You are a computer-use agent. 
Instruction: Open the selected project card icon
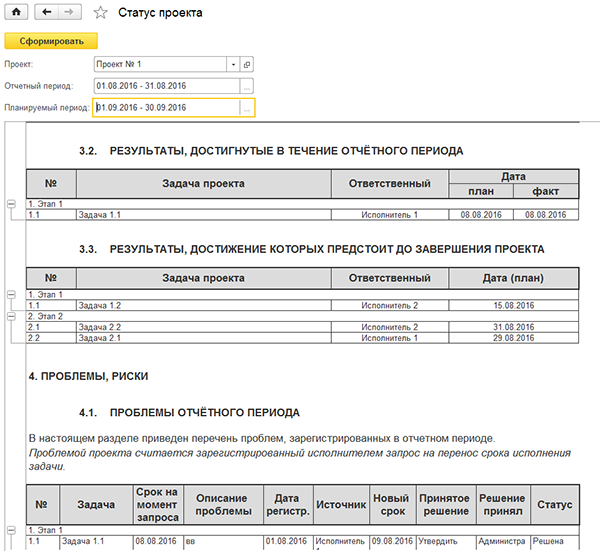point(247,64)
